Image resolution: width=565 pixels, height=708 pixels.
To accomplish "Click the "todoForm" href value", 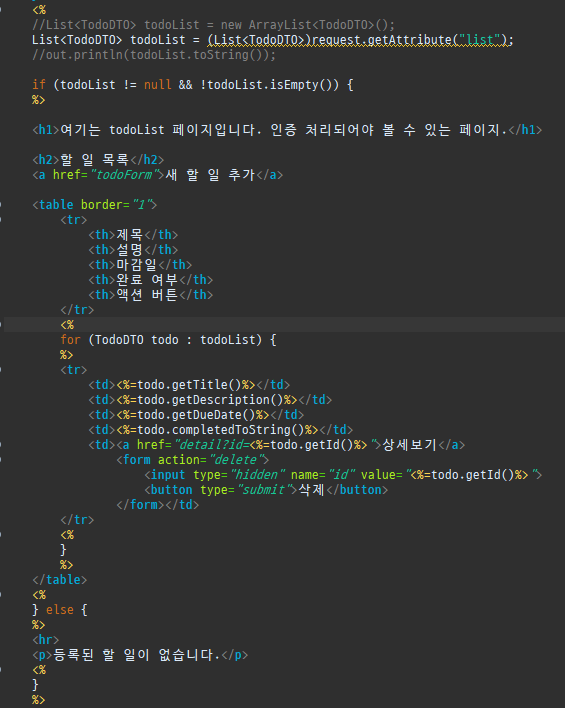I will click(x=125, y=175).
